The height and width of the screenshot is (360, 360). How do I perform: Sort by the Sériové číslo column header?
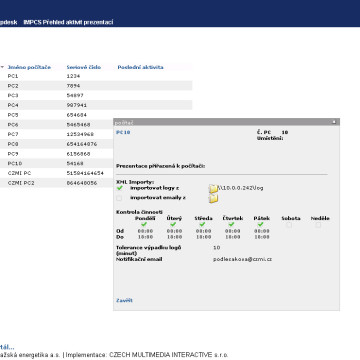(84, 67)
